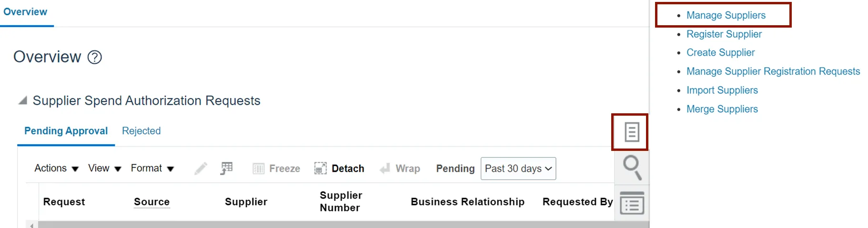The height and width of the screenshot is (228, 868).
Task: Click the Register Supplier link
Action: (x=724, y=34)
